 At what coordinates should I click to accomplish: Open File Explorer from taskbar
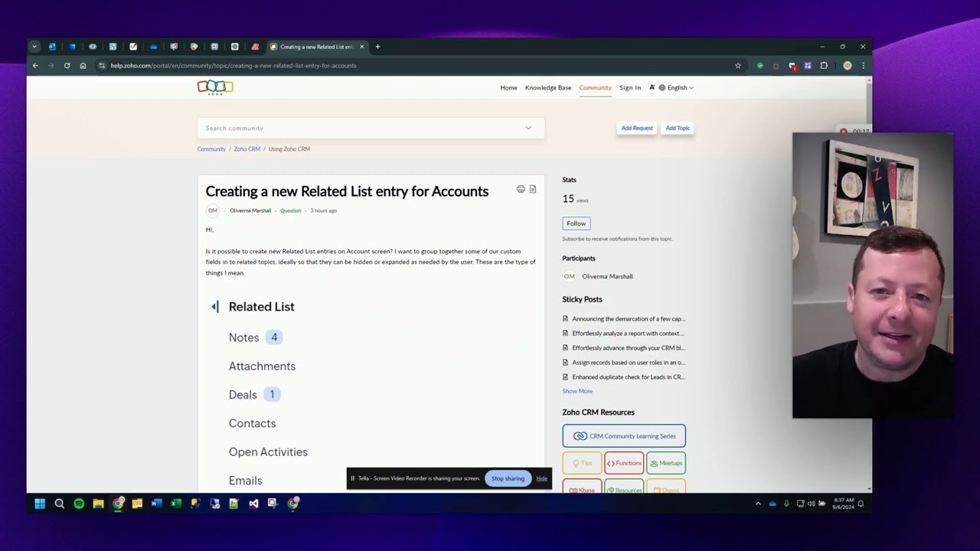98,504
